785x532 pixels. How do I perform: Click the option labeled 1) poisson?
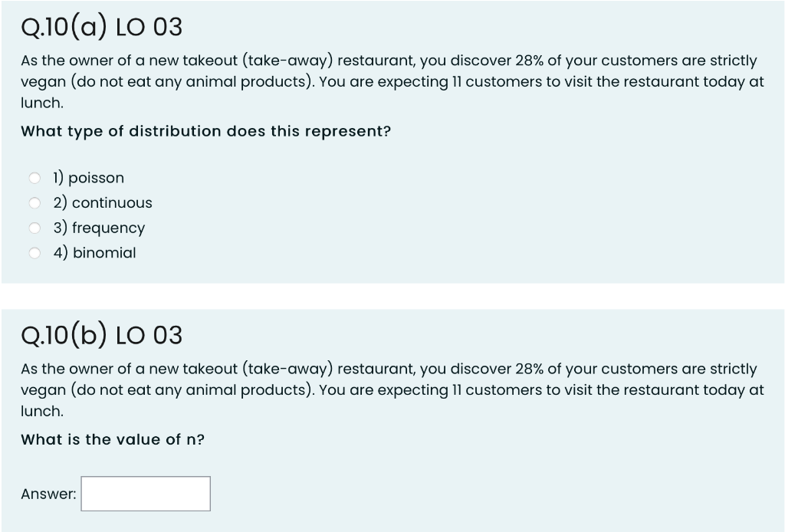(87, 177)
